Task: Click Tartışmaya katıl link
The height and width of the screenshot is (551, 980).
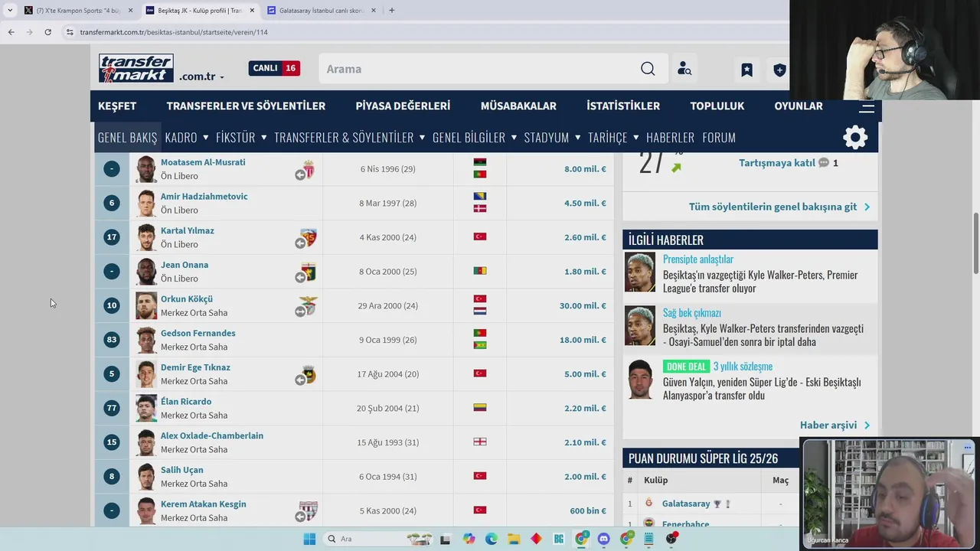Action: pos(777,163)
